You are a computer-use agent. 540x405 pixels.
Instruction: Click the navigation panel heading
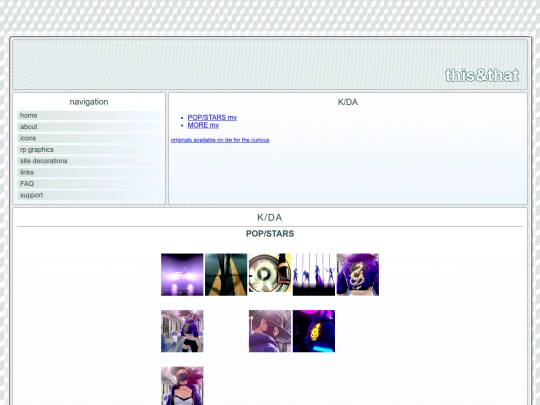tap(89, 102)
